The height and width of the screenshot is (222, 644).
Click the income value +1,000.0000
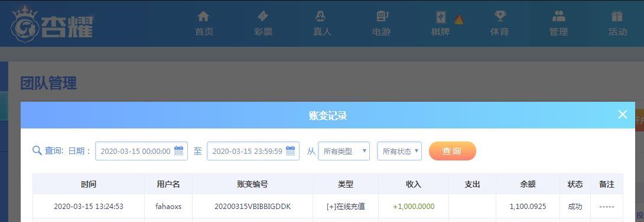(414, 207)
